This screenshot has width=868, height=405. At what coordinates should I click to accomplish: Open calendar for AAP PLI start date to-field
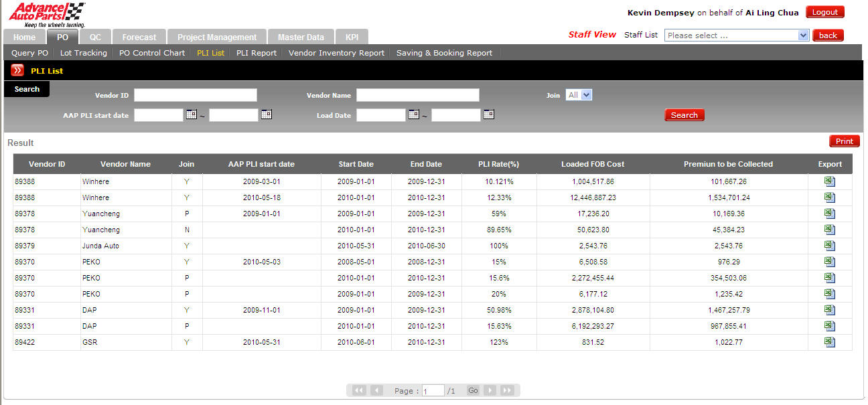pos(267,115)
